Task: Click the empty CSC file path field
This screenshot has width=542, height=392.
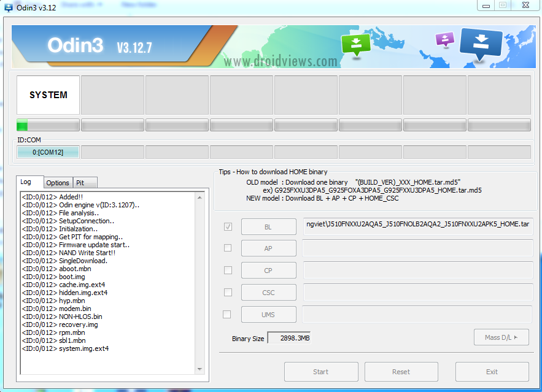Action: pyautogui.click(x=418, y=292)
